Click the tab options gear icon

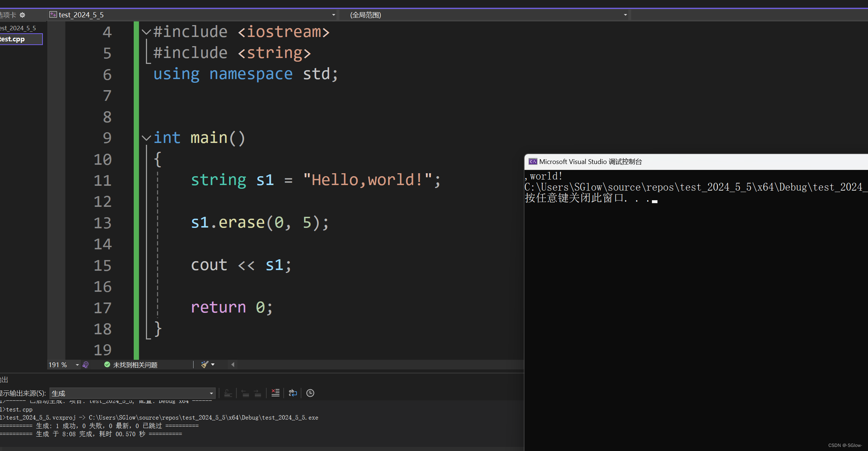click(x=23, y=15)
